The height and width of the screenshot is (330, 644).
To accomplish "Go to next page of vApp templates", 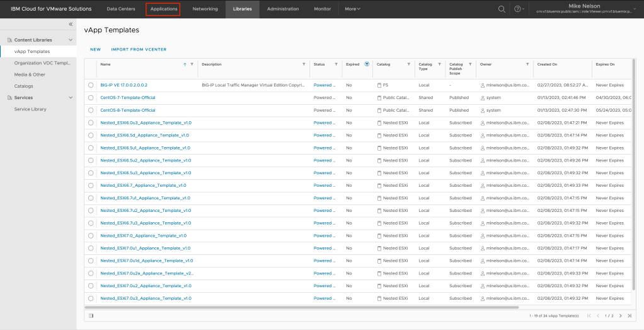I will (620, 315).
